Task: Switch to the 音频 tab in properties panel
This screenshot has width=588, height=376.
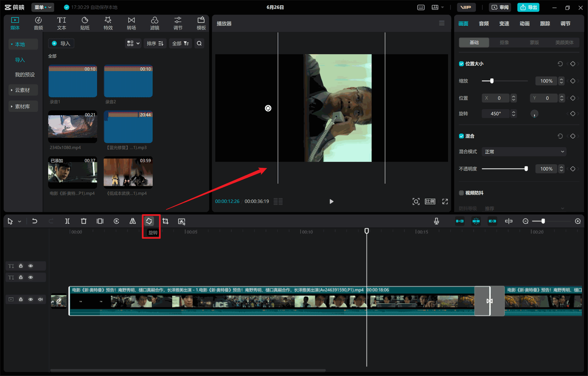Action: click(x=484, y=24)
